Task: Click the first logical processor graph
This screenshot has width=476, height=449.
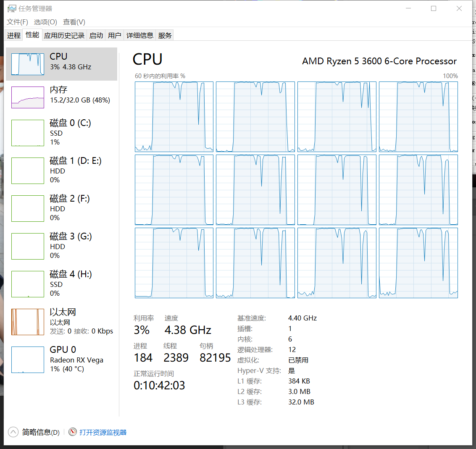Action: (174, 117)
